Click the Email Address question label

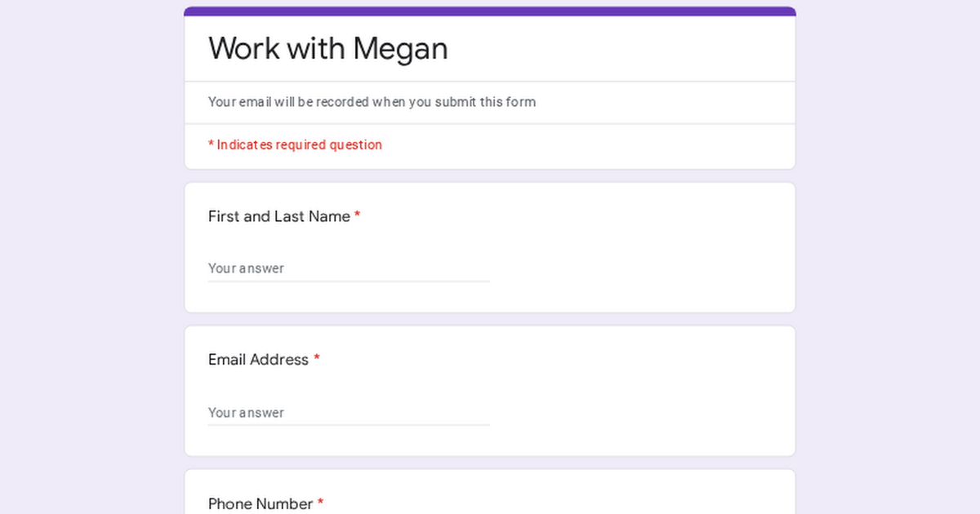coord(258,360)
